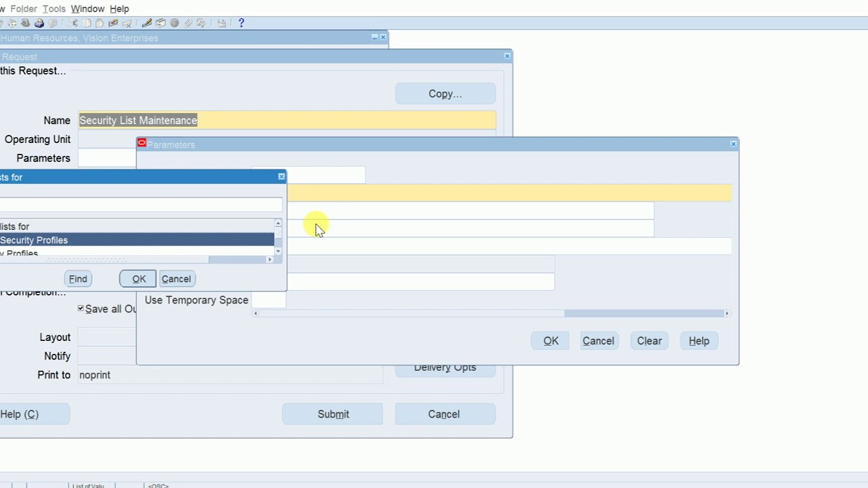
Task: Click the Paste toolbar icon
Action: pyautogui.click(x=99, y=23)
